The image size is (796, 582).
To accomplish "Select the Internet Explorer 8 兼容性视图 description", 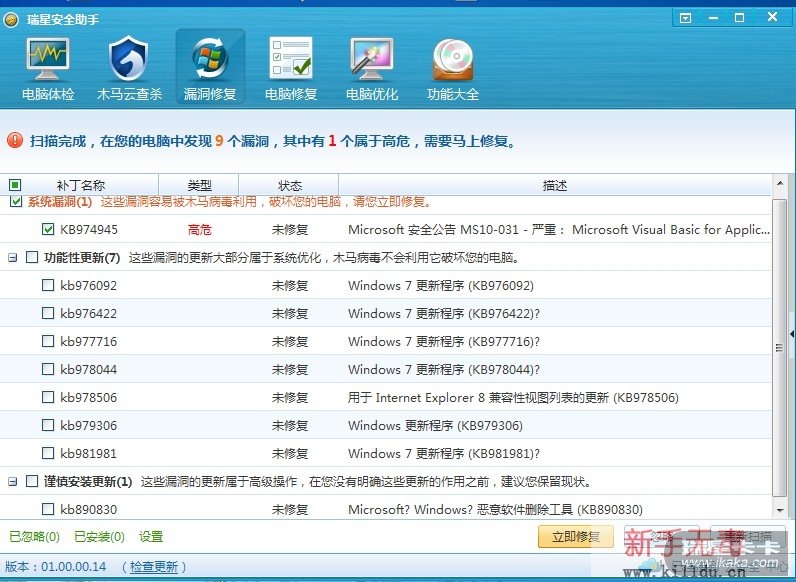I will pyautogui.click(x=513, y=397).
